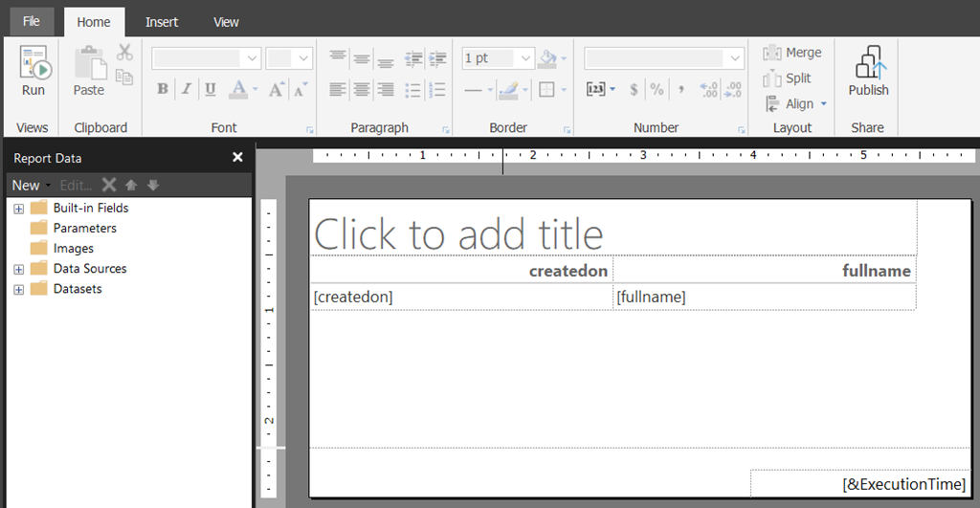Screen dimensions: 980x508
Task: Toggle italic formatting
Action: [187, 89]
